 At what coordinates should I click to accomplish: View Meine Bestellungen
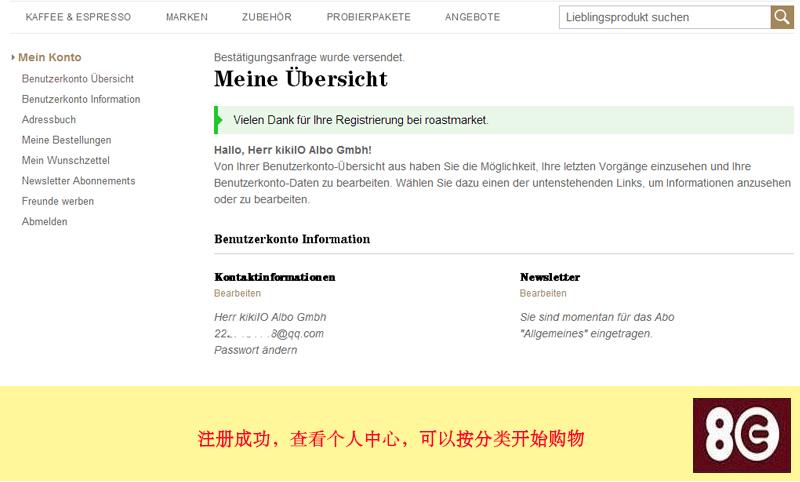[x=67, y=140]
